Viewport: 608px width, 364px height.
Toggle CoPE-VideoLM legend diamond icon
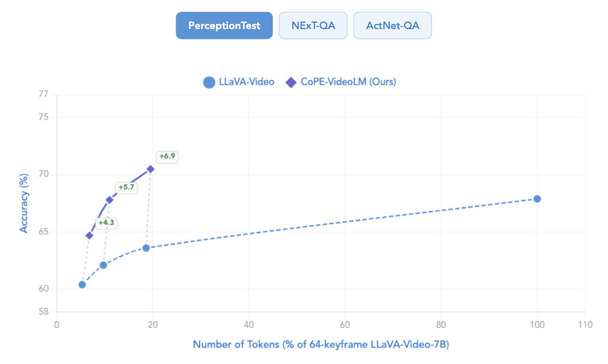click(291, 82)
